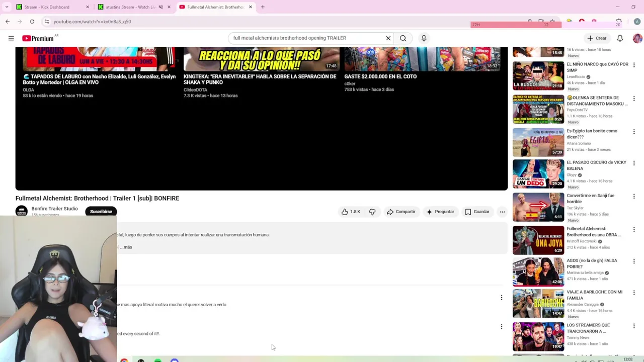Image resolution: width=644 pixels, height=362 pixels.
Task: Open the YouTube hamburger guide menu
Action: 11,38
